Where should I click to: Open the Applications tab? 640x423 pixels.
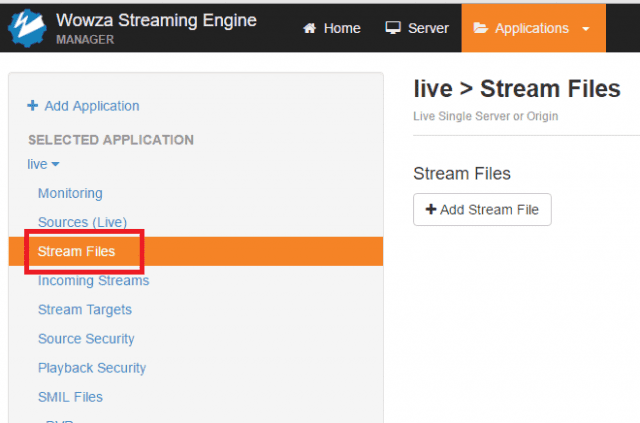(x=533, y=28)
